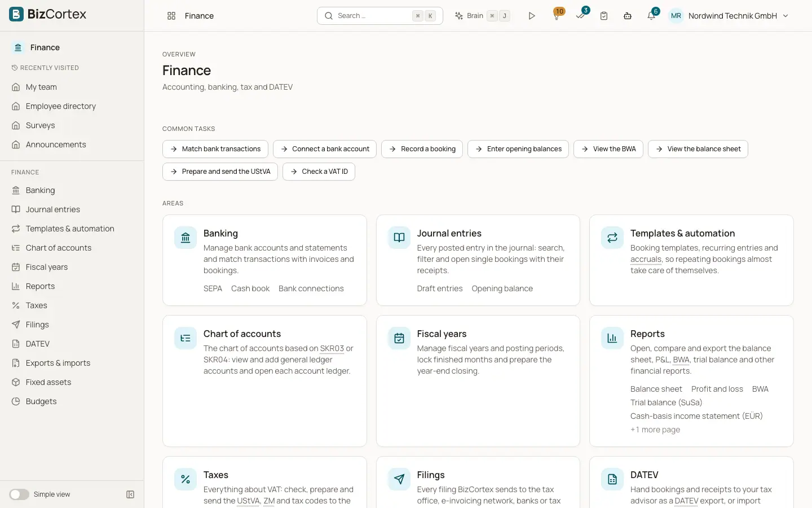Click the Reports card bar chart icon

[x=612, y=338]
